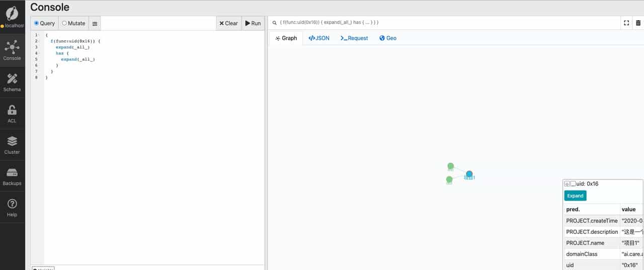The height and width of the screenshot is (270, 644).
Task: Delete this query result with trash icon
Action: [638, 23]
